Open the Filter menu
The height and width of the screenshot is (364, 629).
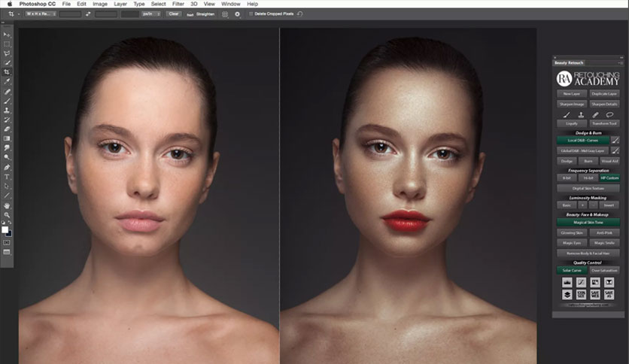(x=178, y=4)
